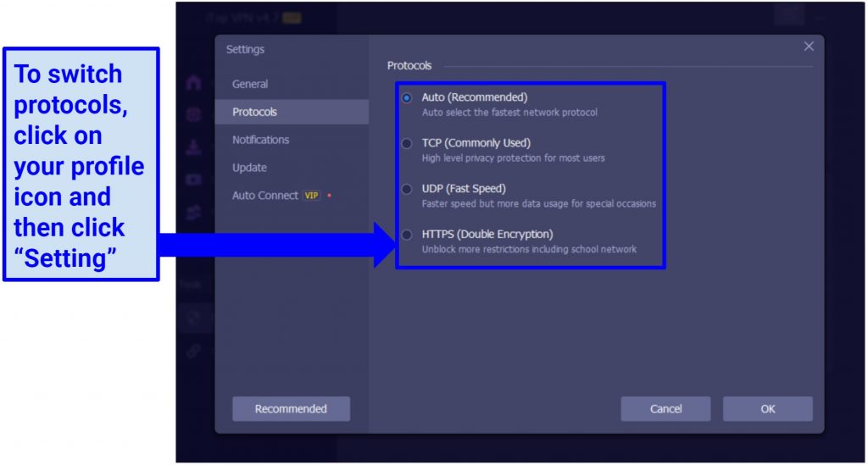Click "Faster speed but more data usage" description
Image resolution: width=868 pixels, height=465 pixels.
(x=538, y=204)
